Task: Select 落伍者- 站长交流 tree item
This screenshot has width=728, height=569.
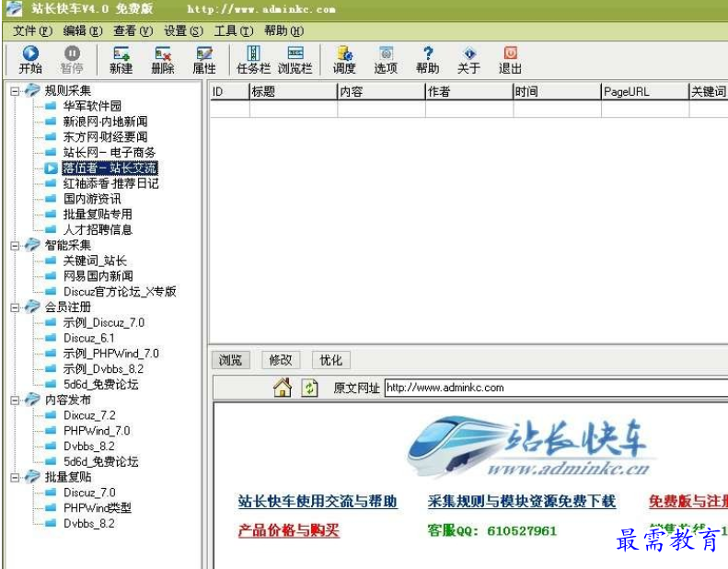Action: [110, 168]
